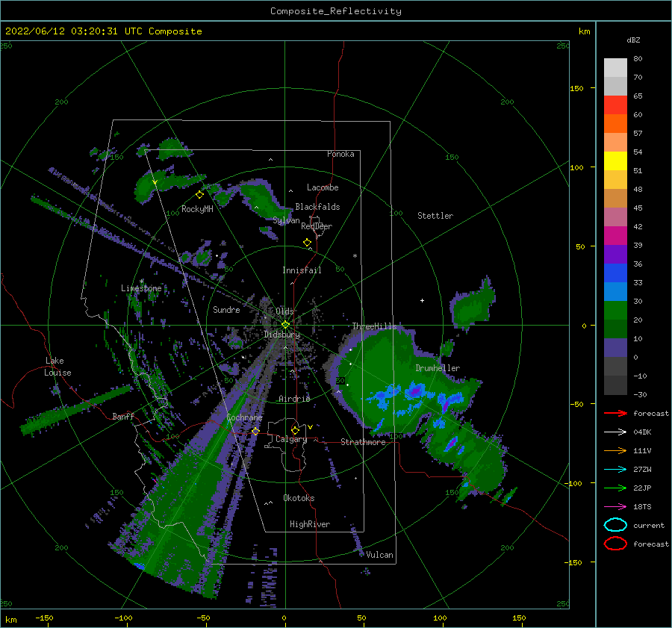This screenshot has width=672, height=628.
Task: Pick the pink 42-45 dBZ swatch
Action: (615, 217)
